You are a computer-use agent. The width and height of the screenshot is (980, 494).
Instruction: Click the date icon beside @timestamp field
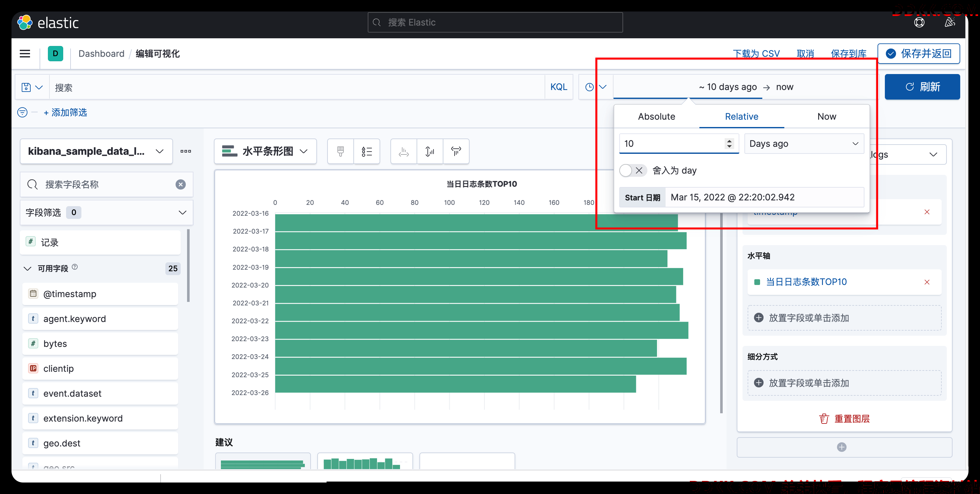point(34,294)
